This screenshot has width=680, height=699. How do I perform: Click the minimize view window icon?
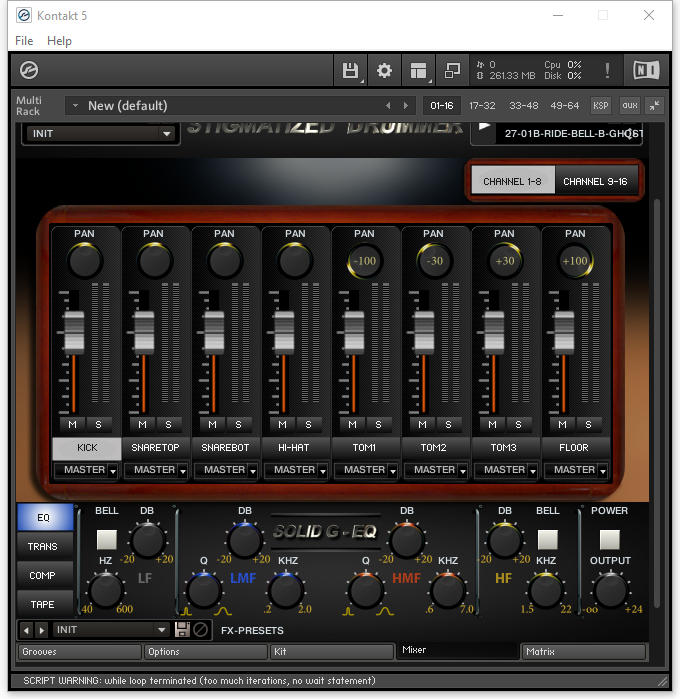pyautogui.click(x=452, y=70)
